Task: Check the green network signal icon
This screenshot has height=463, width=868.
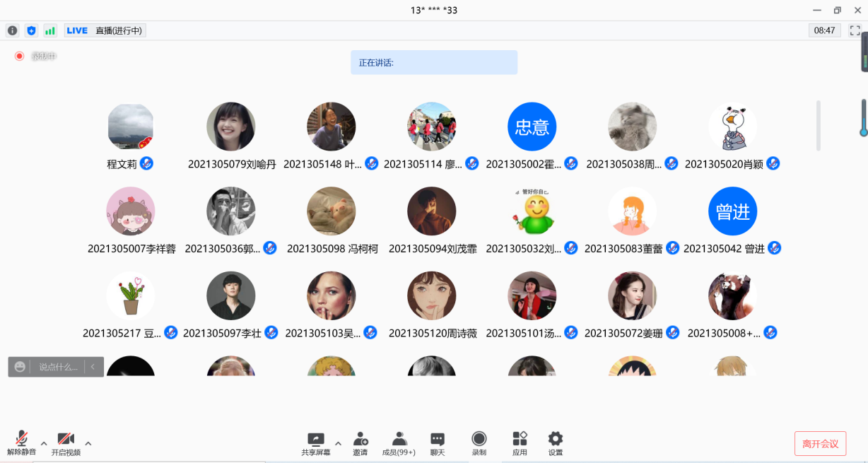Action: 50,30
